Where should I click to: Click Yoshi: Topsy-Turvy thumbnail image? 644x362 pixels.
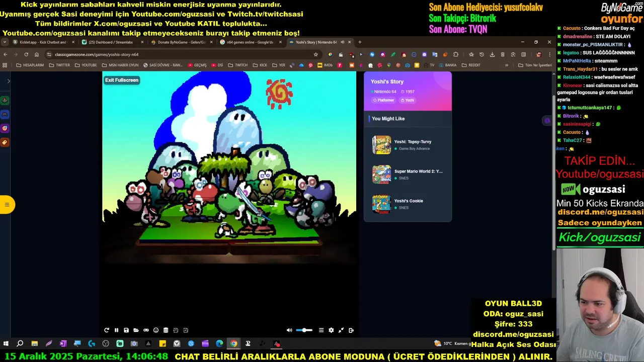381,145
